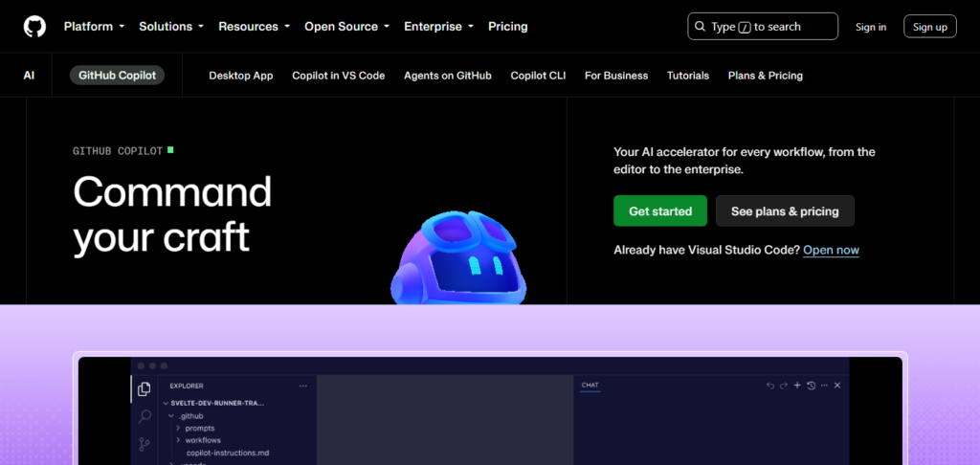Screen dimensions: 980x465
Task: Open chat history clock icon
Action: (x=812, y=386)
